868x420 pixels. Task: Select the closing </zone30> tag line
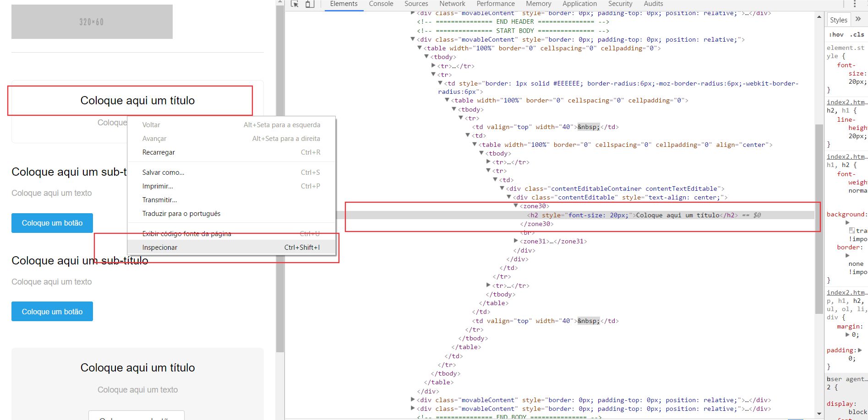(537, 224)
